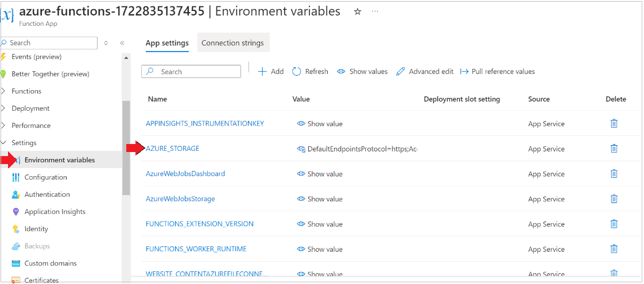Switch to App settings tab
Screen dimensions: 644x284
167,43
